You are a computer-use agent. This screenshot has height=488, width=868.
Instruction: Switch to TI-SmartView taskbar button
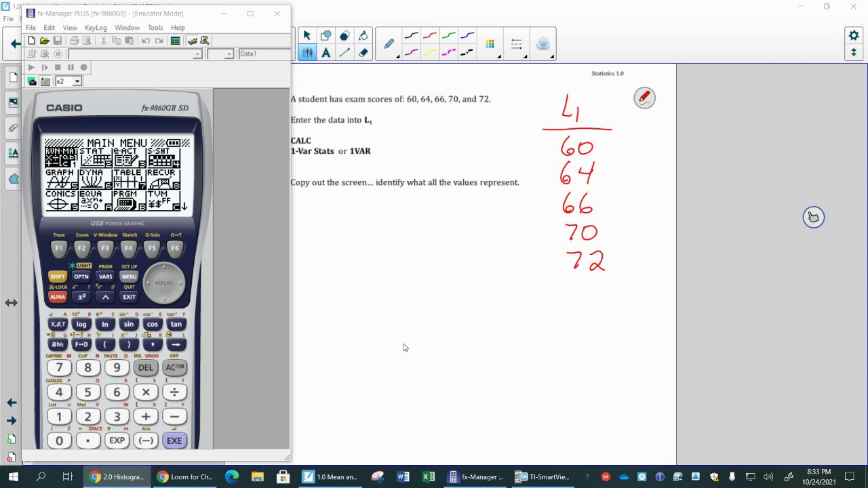coord(542,477)
